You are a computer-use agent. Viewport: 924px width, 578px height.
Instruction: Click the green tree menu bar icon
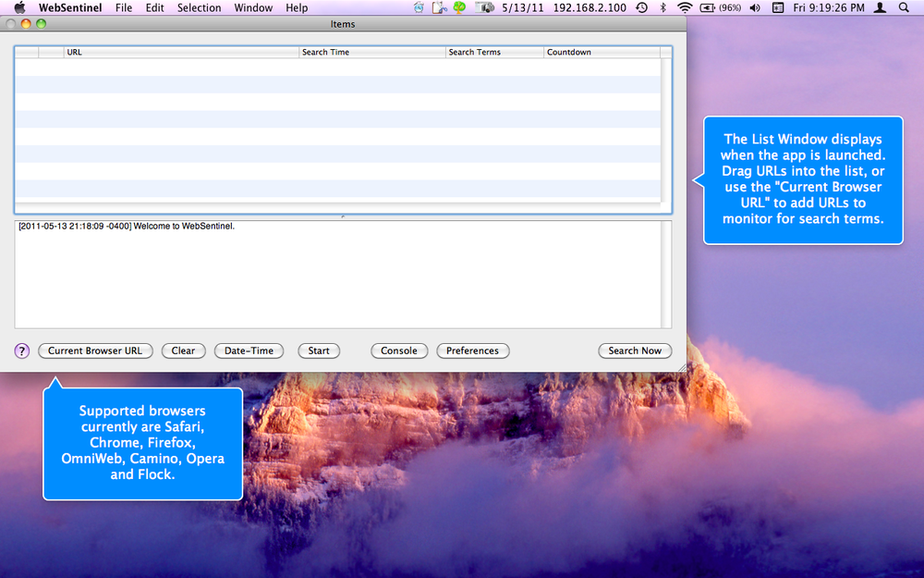459,7
